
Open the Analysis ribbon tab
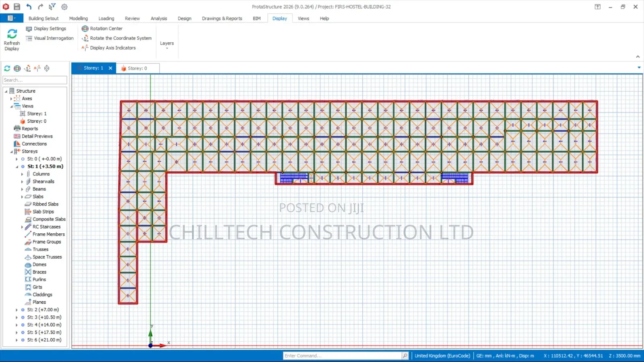click(159, 19)
